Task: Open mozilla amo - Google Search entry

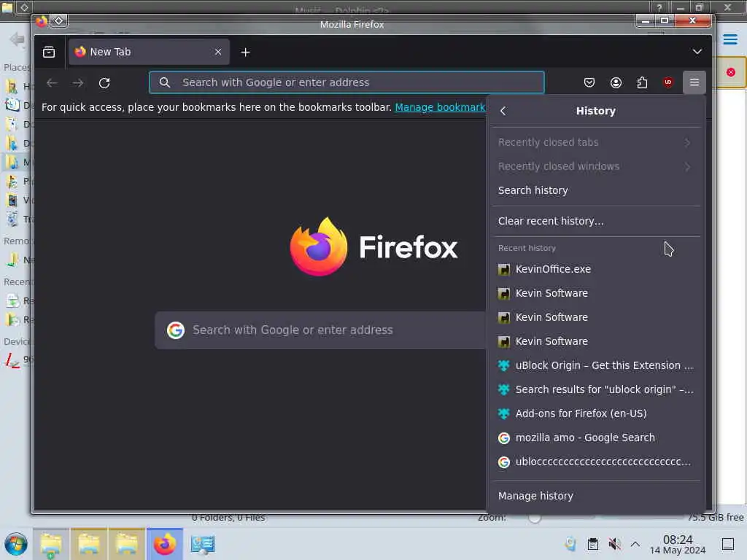Action: pyautogui.click(x=595, y=437)
